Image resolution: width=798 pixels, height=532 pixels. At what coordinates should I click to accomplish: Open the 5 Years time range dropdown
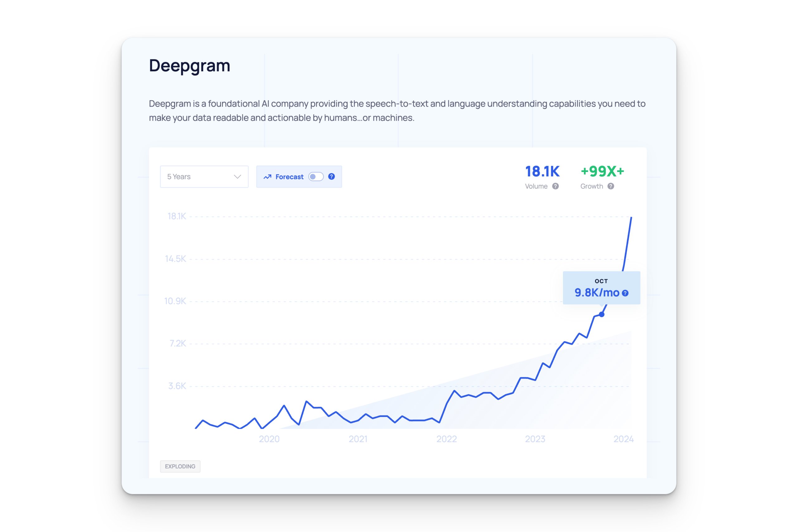click(204, 176)
